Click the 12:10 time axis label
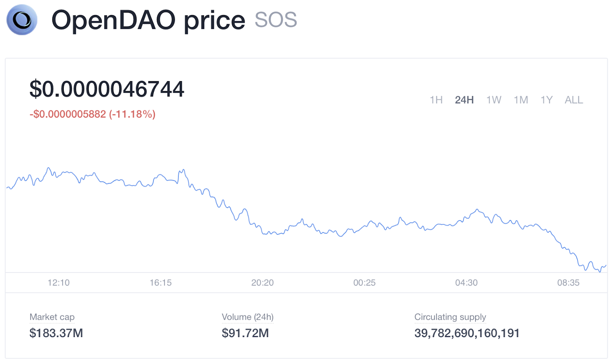Screen dimensions: 615x364 point(58,283)
